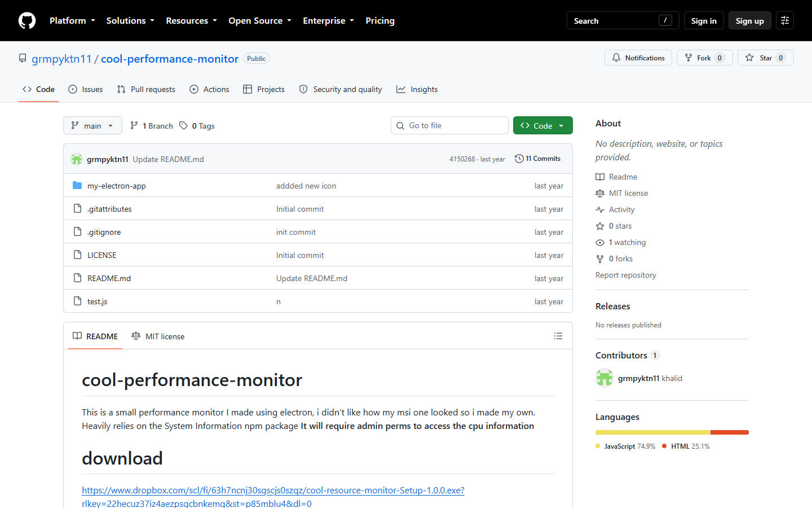Open the Insights tab

417,89
